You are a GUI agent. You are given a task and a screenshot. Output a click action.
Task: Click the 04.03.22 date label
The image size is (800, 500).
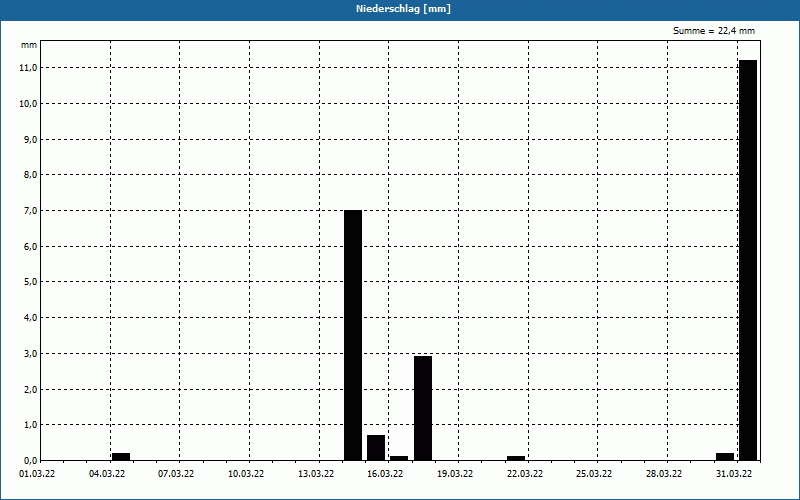107,474
